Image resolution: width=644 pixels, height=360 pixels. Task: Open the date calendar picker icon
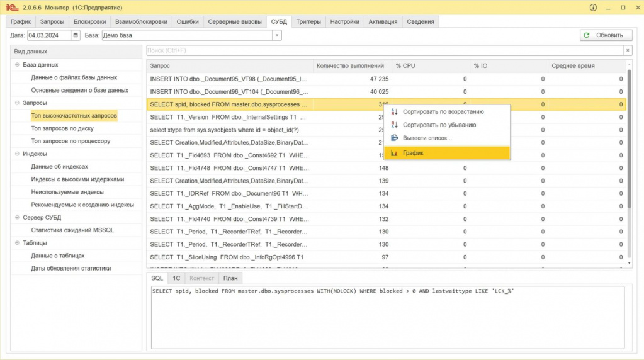(76, 35)
